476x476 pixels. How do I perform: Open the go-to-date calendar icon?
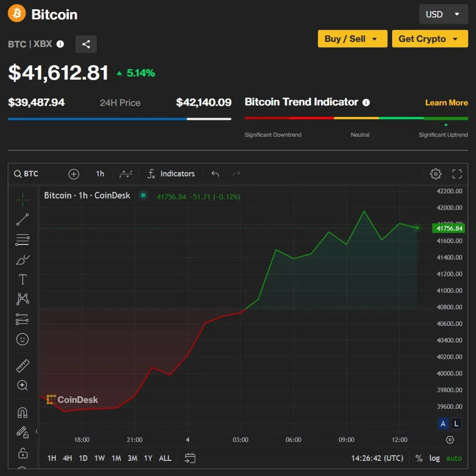point(190,458)
